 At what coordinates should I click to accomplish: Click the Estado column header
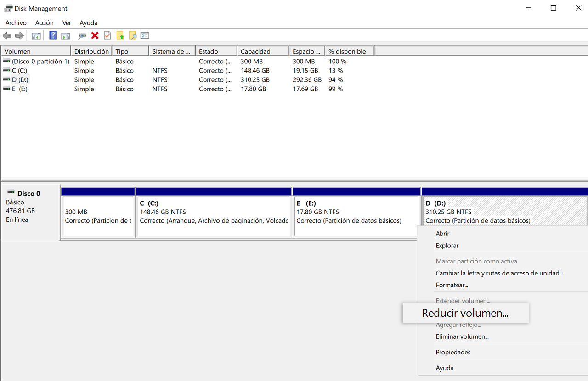coord(216,51)
